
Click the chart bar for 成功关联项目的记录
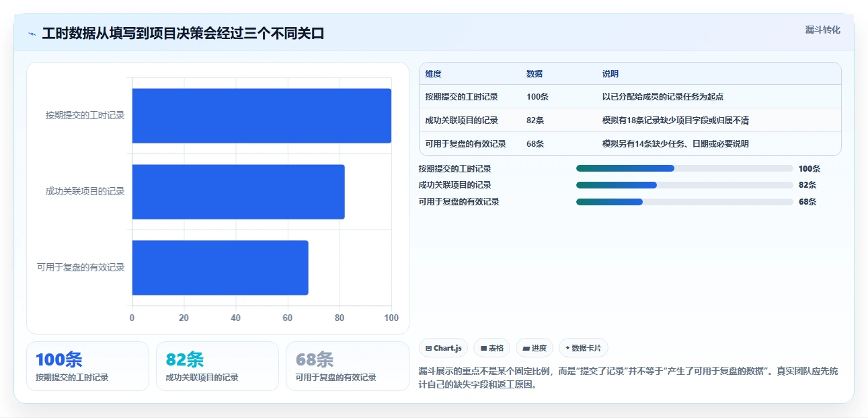point(238,192)
